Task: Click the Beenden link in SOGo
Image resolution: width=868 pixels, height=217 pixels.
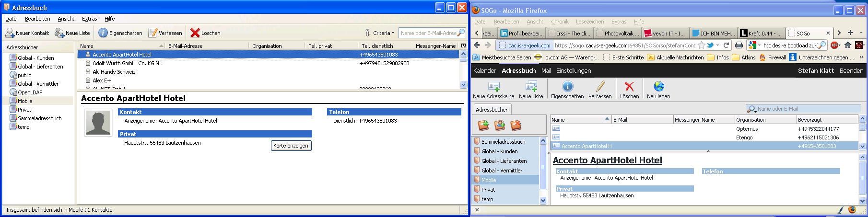Action: pos(851,70)
